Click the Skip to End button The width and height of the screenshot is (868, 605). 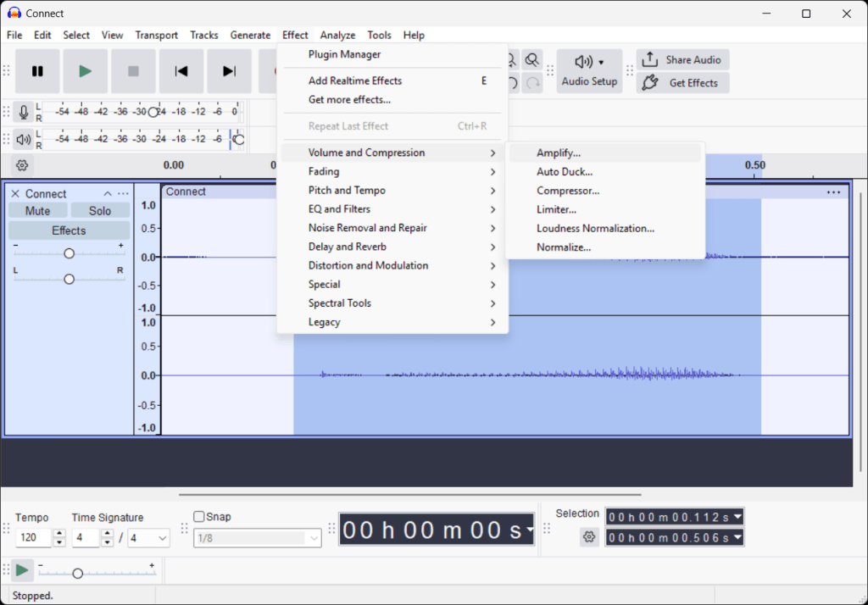coord(229,71)
